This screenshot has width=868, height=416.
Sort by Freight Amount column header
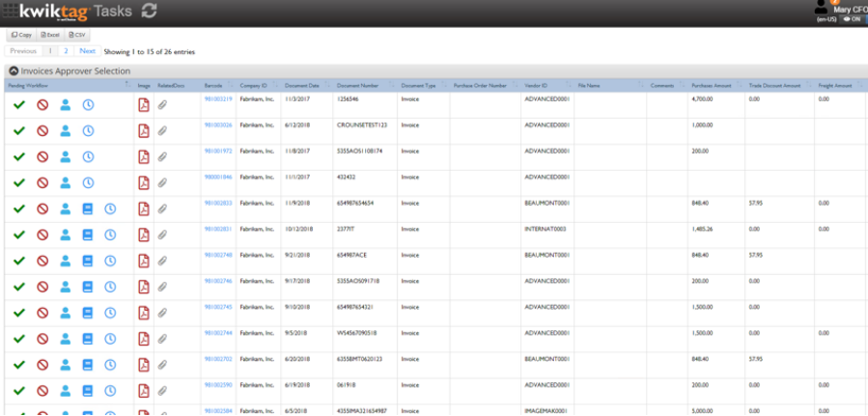click(838, 86)
